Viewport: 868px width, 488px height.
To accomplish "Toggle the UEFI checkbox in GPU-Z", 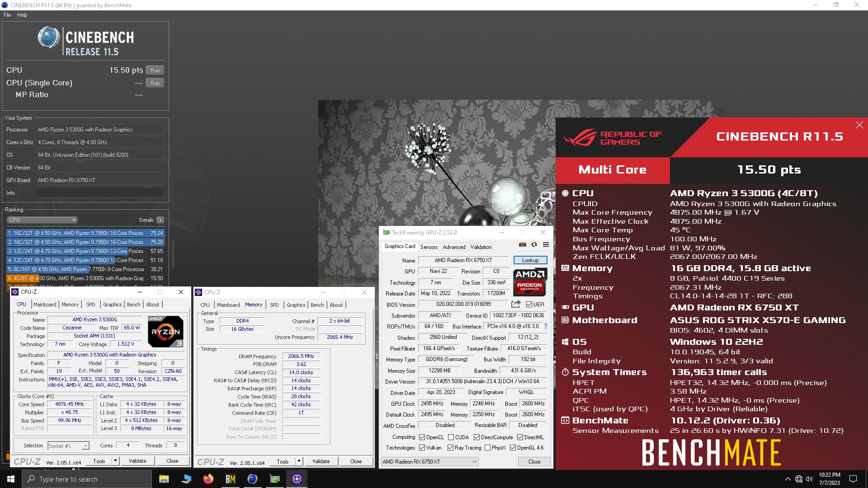I will [529, 305].
